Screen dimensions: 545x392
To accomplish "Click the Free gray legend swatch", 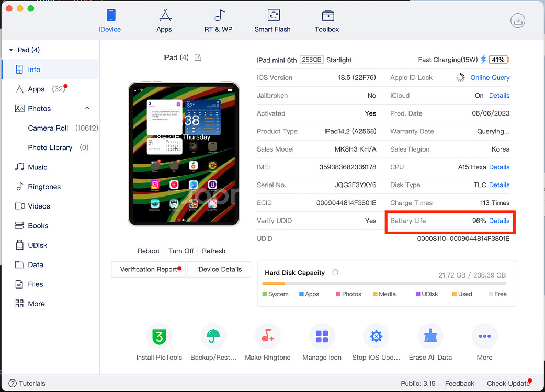I will 491,294.
